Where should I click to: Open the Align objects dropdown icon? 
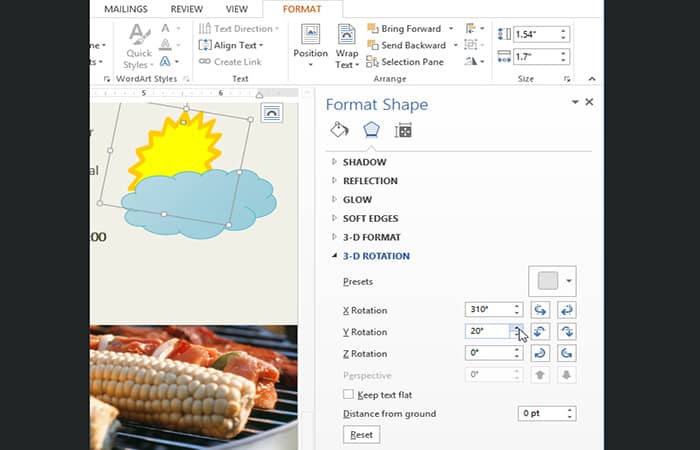click(474, 29)
